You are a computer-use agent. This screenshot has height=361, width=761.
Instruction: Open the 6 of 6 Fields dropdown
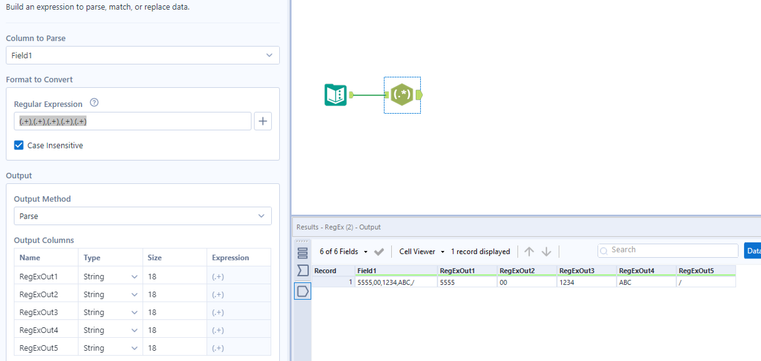343,251
